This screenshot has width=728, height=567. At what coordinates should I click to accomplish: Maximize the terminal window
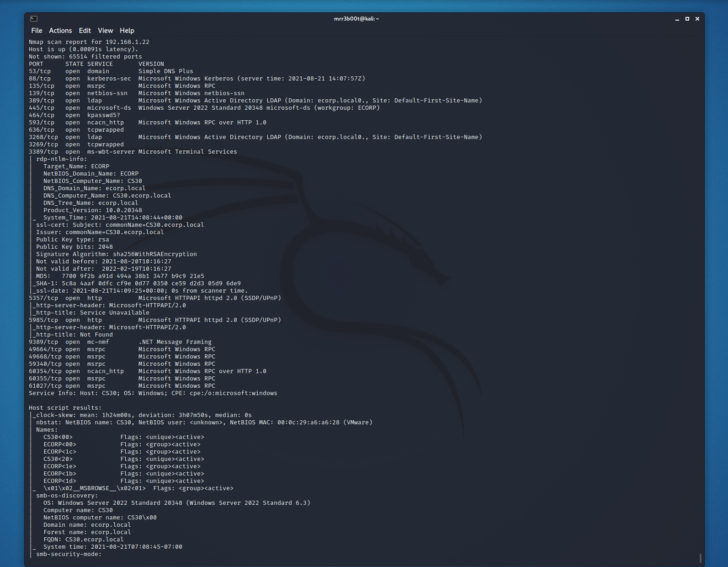click(x=687, y=19)
